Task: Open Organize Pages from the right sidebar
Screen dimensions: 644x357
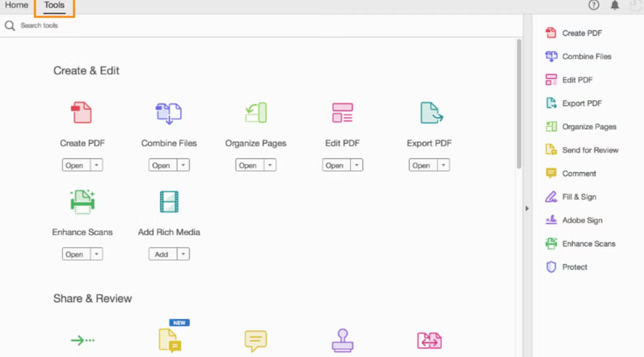Action: [581, 126]
